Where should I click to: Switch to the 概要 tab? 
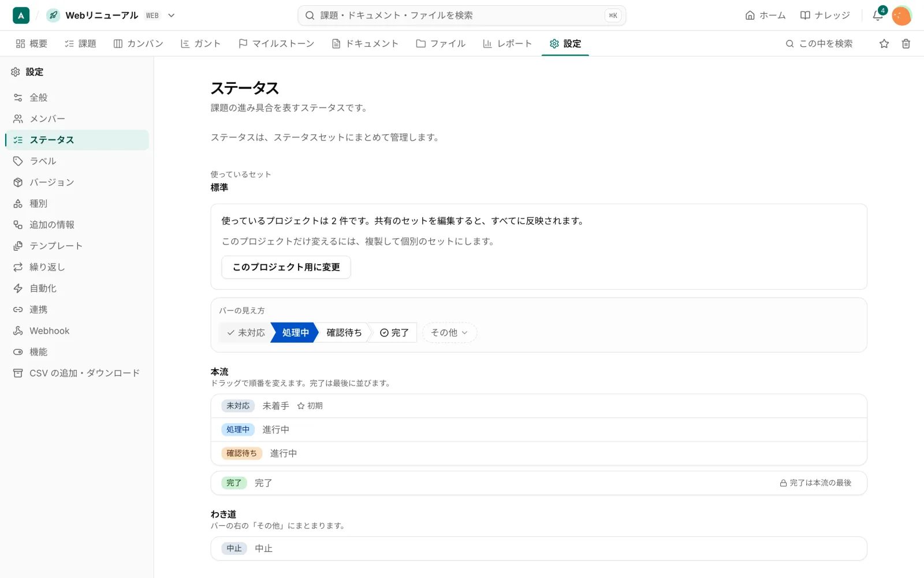click(32, 43)
